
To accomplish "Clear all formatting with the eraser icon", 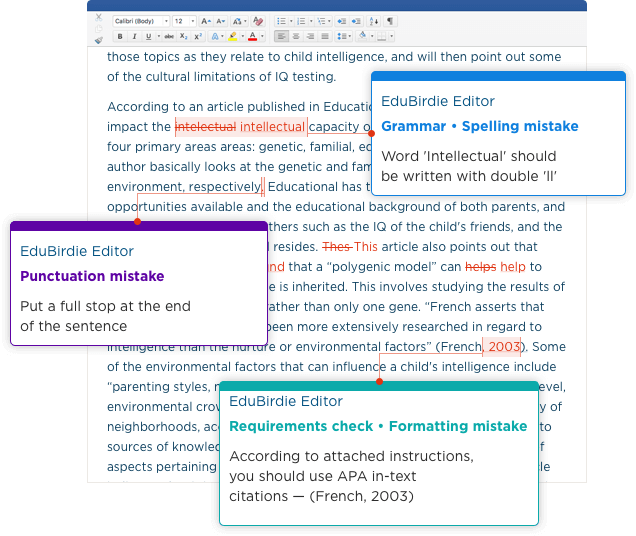I will pyautogui.click(x=258, y=21).
